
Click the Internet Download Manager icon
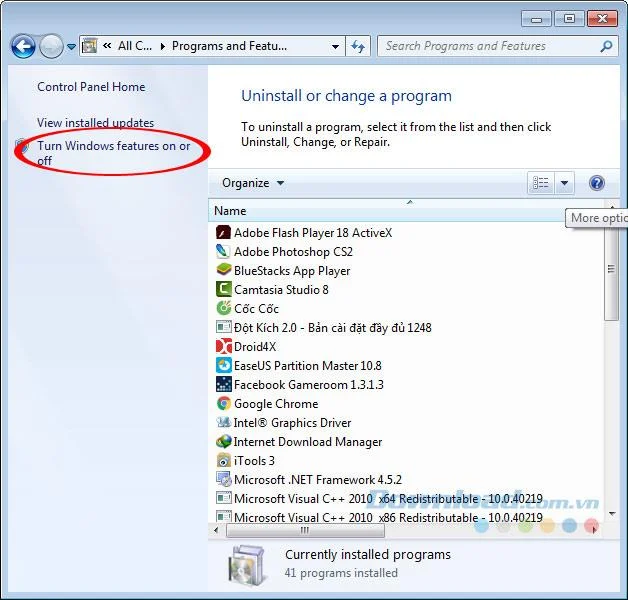coord(223,441)
